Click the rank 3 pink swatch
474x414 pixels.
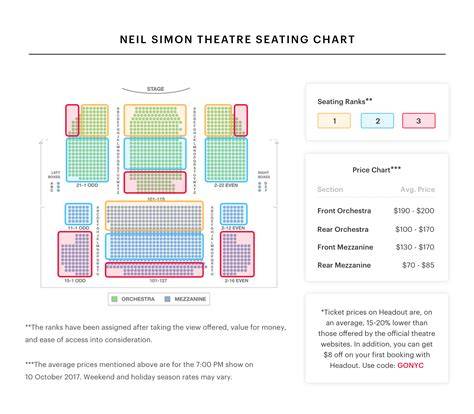point(419,121)
